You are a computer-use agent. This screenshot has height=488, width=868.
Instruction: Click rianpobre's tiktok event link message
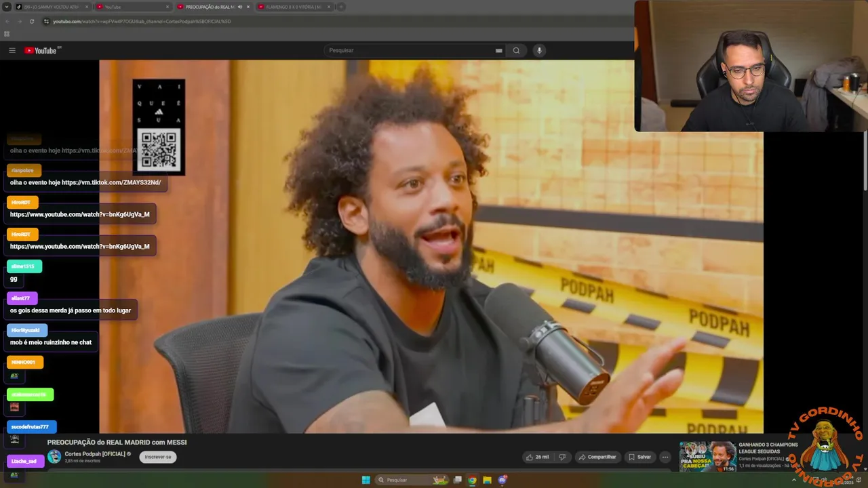[85, 182]
